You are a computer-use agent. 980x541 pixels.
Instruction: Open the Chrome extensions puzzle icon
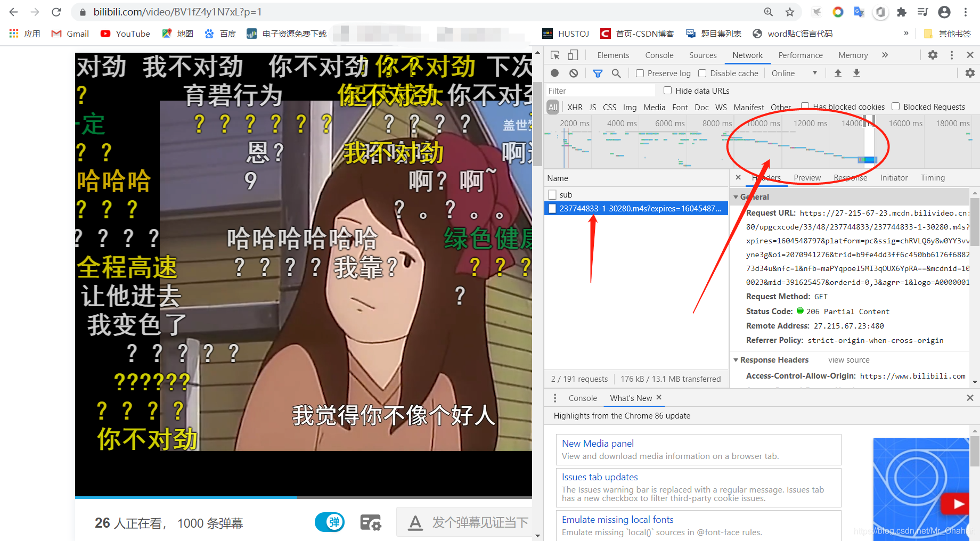902,12
